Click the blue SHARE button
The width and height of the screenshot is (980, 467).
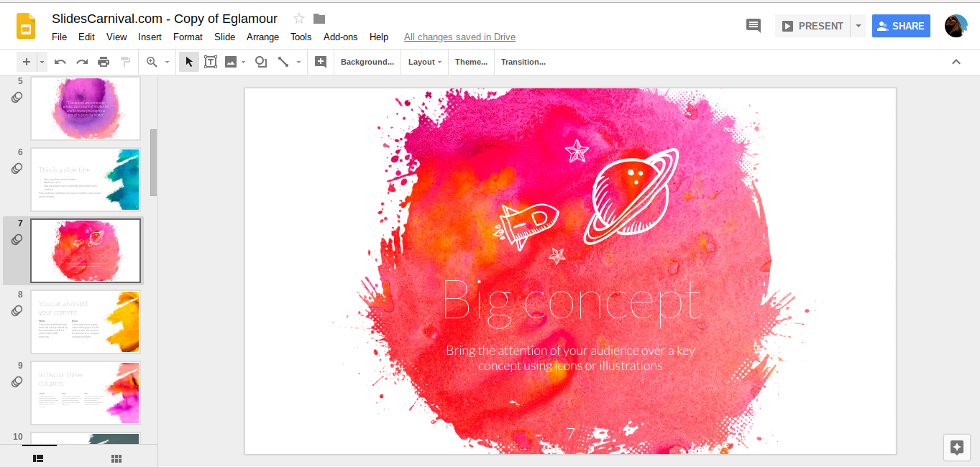[x=901, y=26]
